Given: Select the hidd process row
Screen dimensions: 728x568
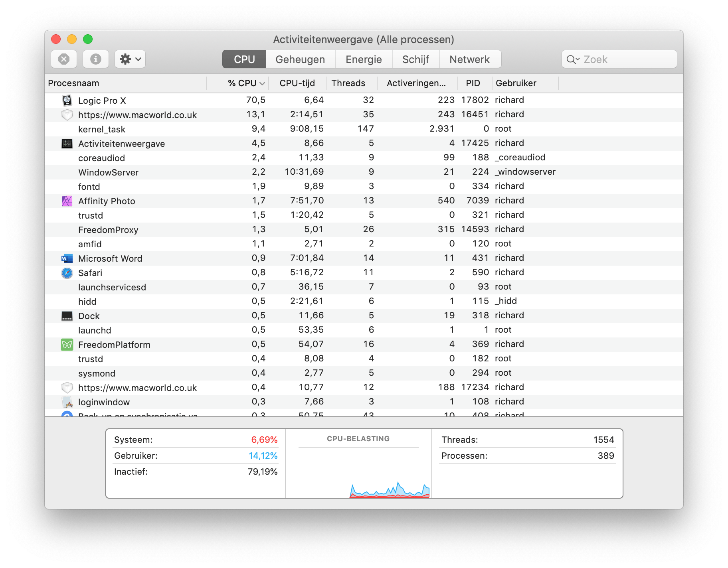Looking at the screenshot, I should pos(364,301).
